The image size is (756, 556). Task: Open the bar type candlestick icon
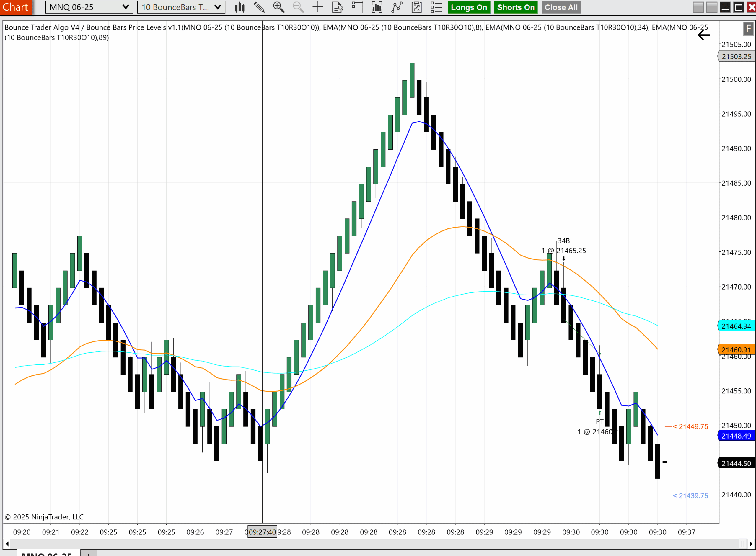[239, 7]
